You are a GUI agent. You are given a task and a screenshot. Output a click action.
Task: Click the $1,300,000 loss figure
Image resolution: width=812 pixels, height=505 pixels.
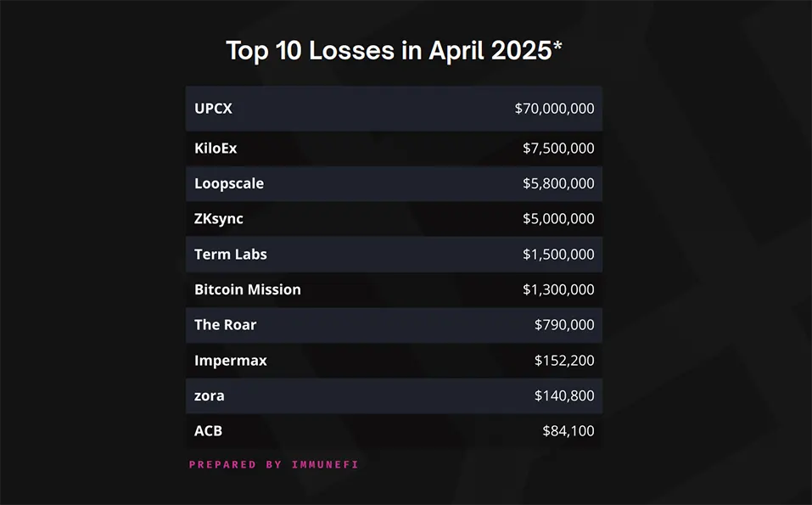click(558, 289)
